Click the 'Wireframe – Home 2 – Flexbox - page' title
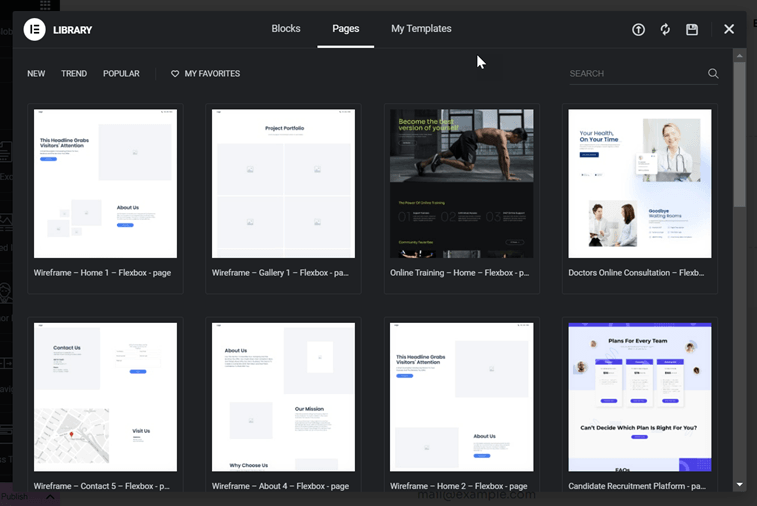757x506 pixels. click(x=459, y=486)
